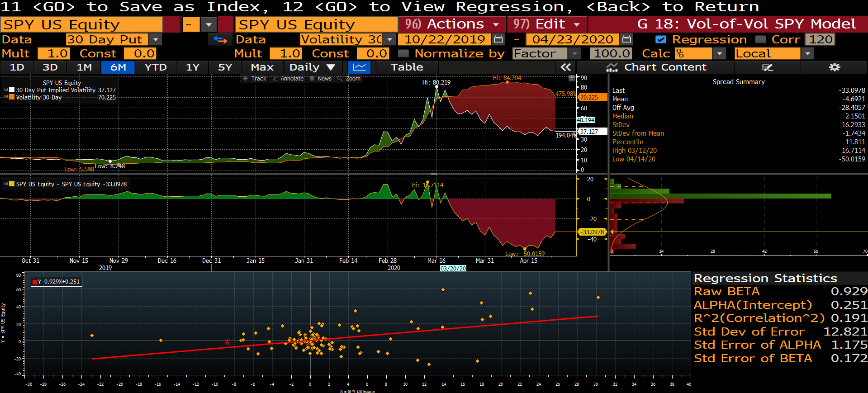Open the Volatility 30 data field dropdown

(389, 40)
